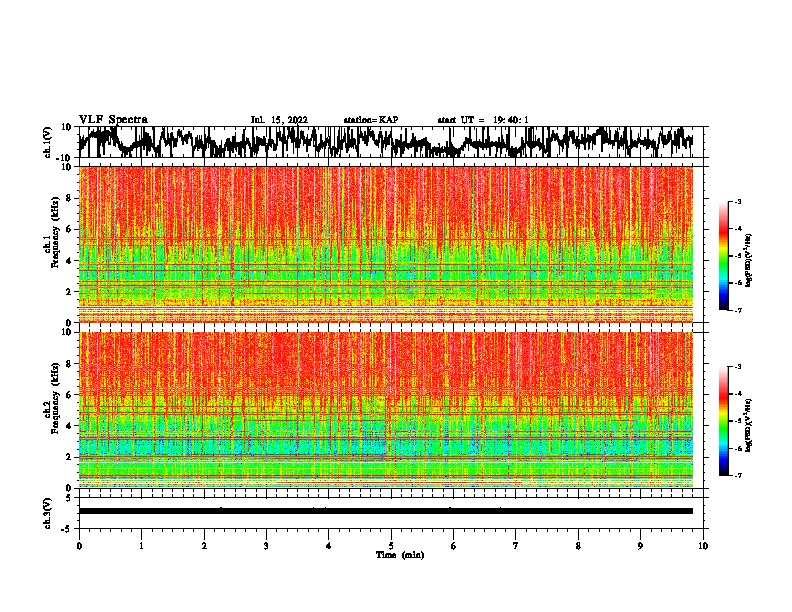Click time axis tick label "10" at the right end
This screenshot has height=612, width=792.
[703, 546]
